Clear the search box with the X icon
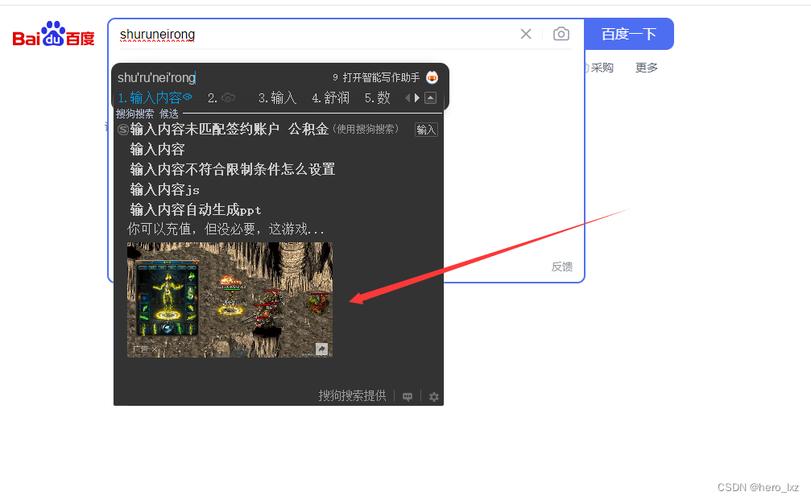This screenshot has width=811, height=500. [525, 34]
